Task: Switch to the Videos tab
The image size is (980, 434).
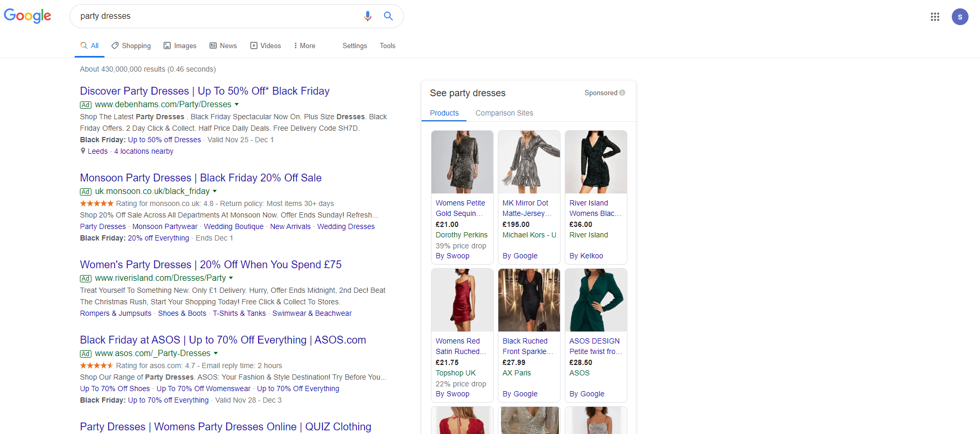Action: [265, 46]
